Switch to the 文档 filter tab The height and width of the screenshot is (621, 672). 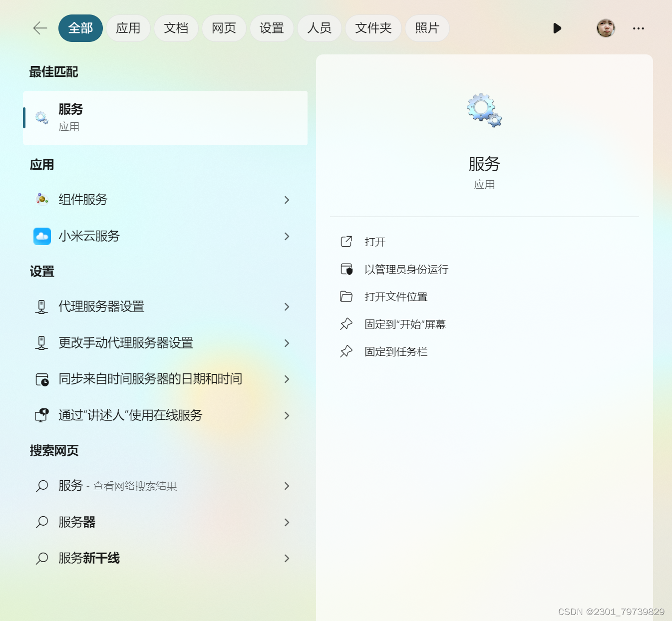click(176, 28)
